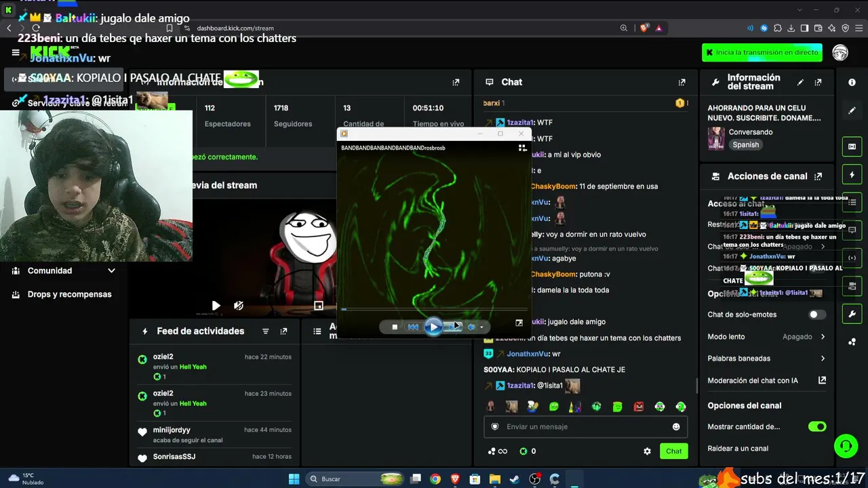
Task: Click Inicia la transmisión en directo button
Action: [762, 52]
